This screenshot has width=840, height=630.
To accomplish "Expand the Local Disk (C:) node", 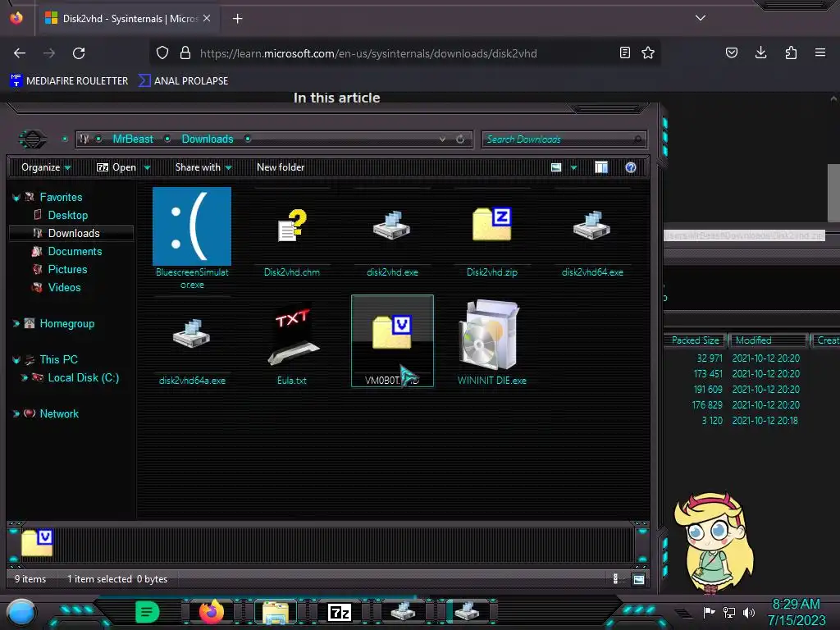I will coord(24,377).
